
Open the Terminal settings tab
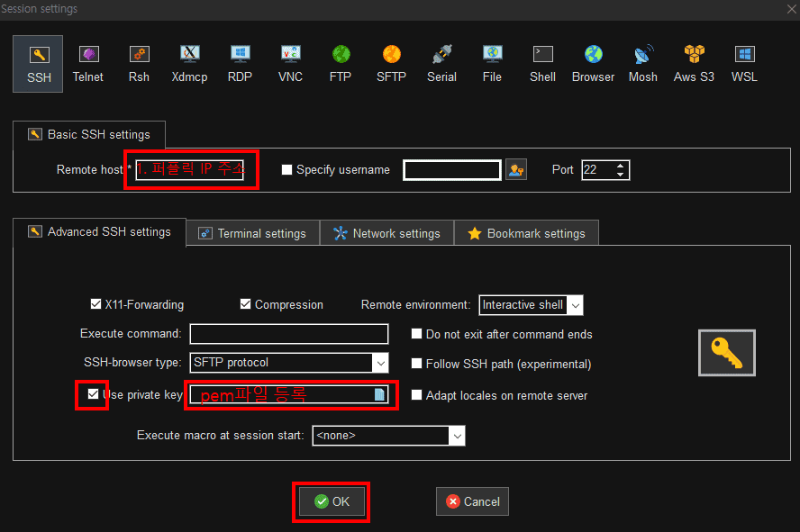coord(253,233)
